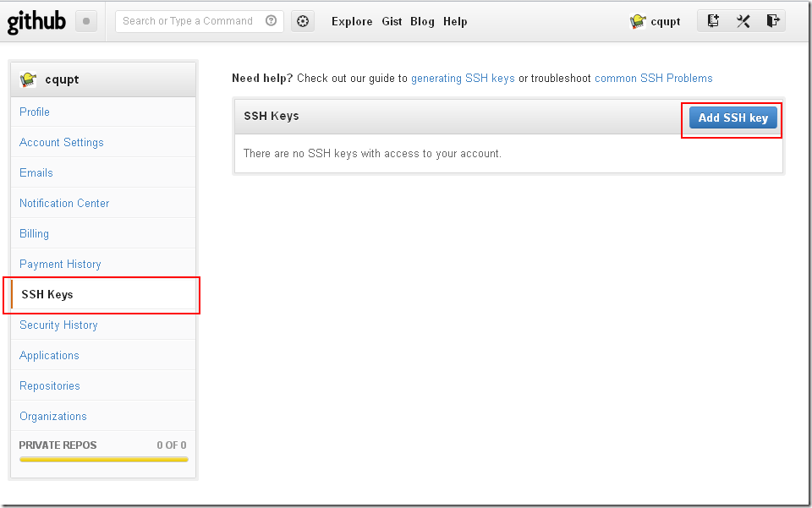Image resolution: width=812 pixels, height=508 pixels.
Task: Click the GitHub logo
Action: coord(36,22)
